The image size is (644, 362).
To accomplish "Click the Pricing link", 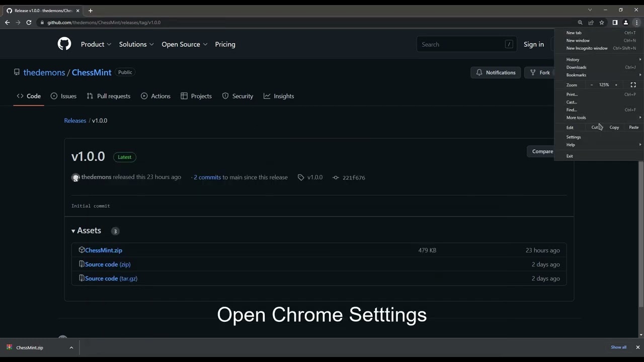I will click(x=225, y=44).
